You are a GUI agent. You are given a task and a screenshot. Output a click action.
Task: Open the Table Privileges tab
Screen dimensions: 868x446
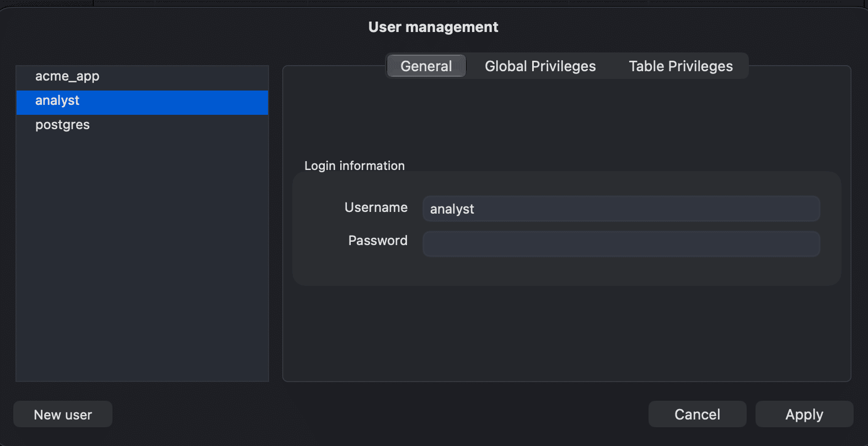tap(681, 66)
